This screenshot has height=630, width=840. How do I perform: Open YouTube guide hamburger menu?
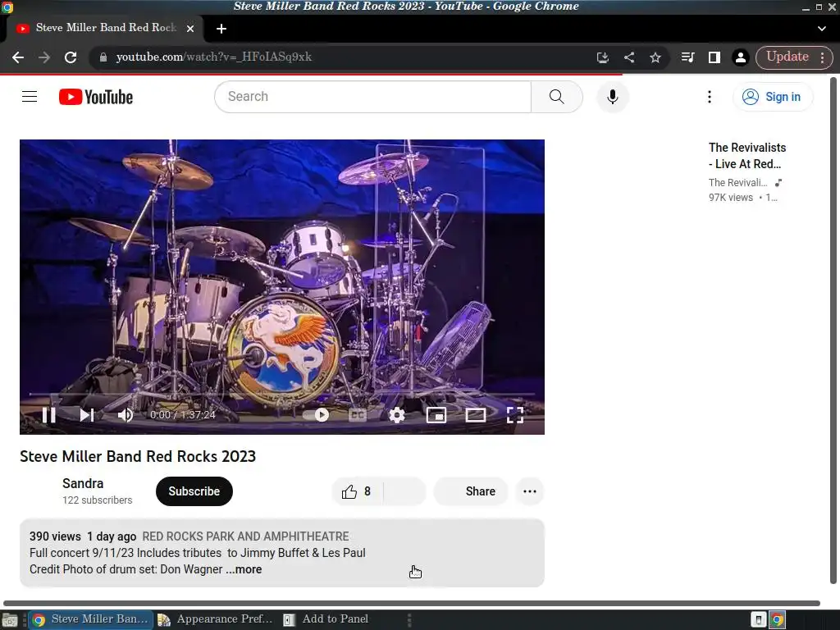30,97
